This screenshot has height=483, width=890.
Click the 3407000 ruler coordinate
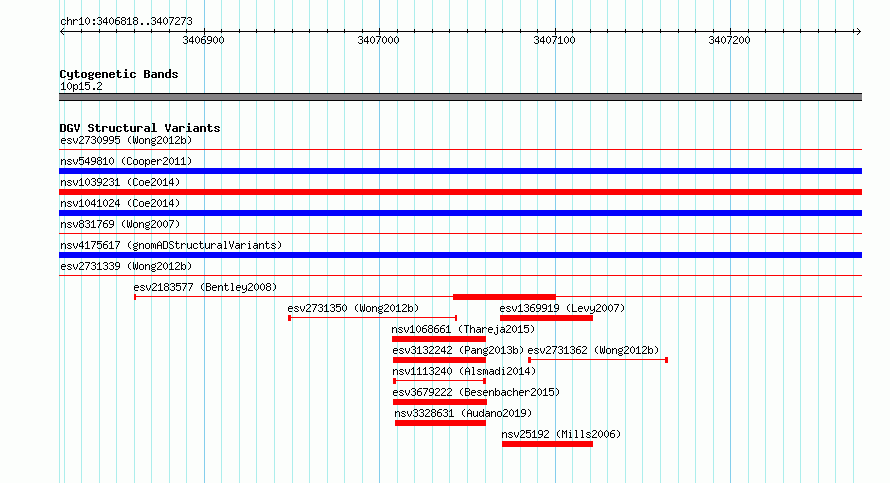point(379,40)
